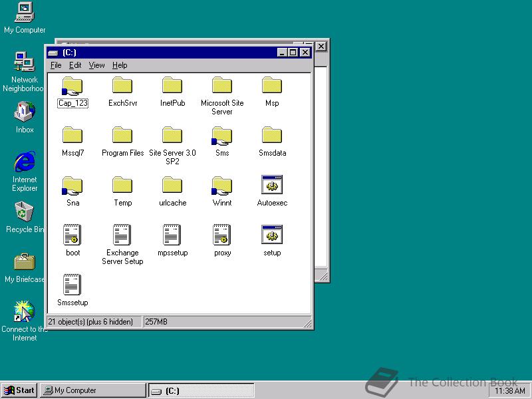532x399 pixels.
Task: Open the Edit menu
Action: (x=75, y=65)
